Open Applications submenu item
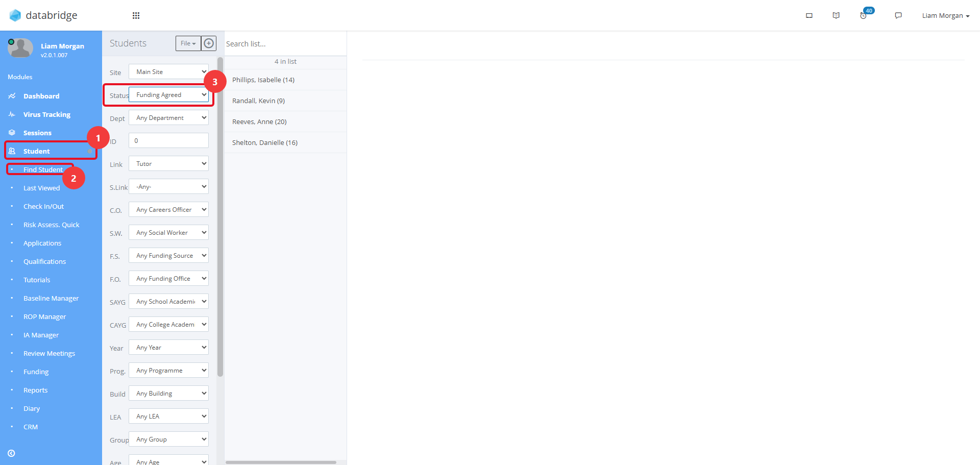This screenshot has width=980, height=465. (x=42, y=243)
